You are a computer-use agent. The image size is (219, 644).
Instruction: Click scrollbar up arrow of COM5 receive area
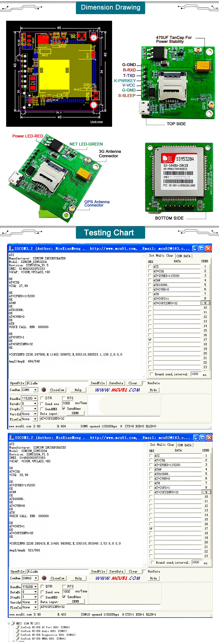click(144, 256)
